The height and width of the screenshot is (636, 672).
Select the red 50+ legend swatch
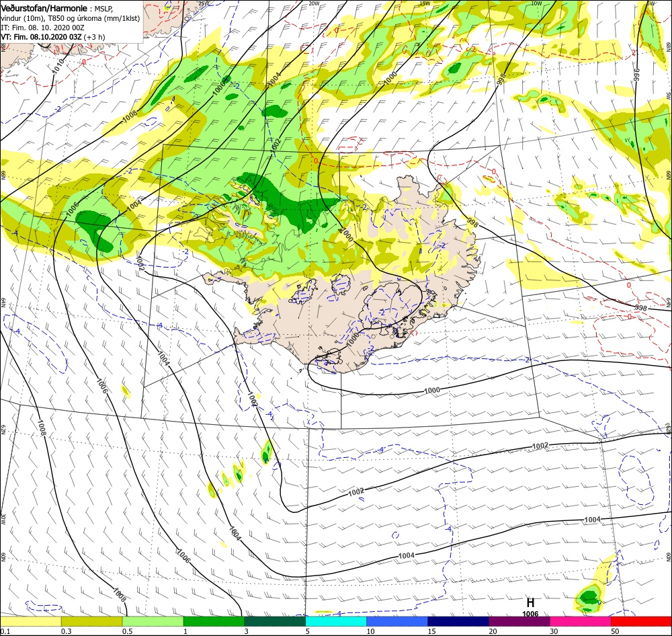(x=641, y=621)
